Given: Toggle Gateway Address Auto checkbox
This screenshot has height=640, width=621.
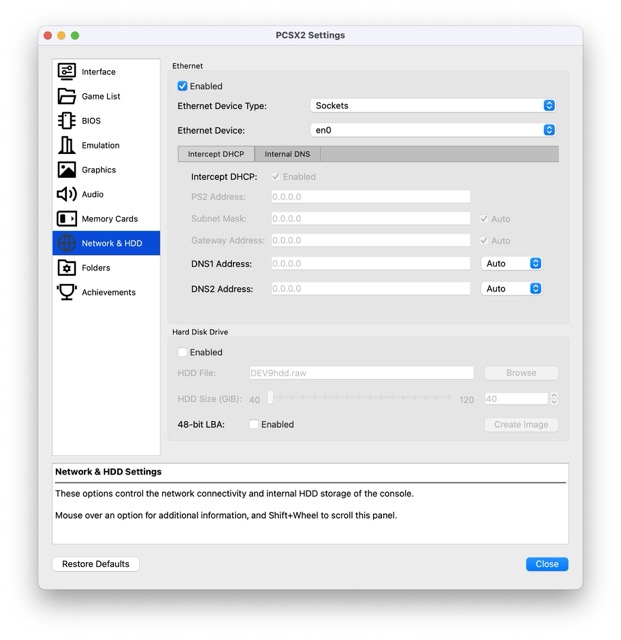Looking at the screenshot, I should [484, 241].
